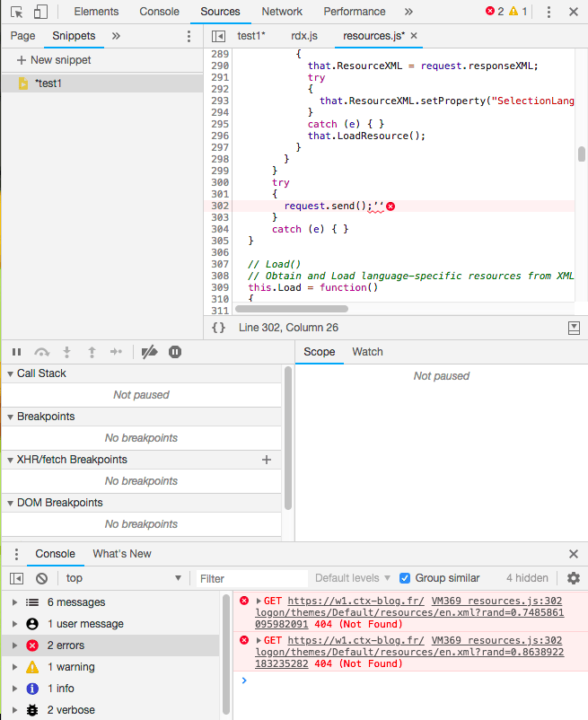The image size is (588, 720).
Task: Open the Elements panel tab
Action: [96, 12]
